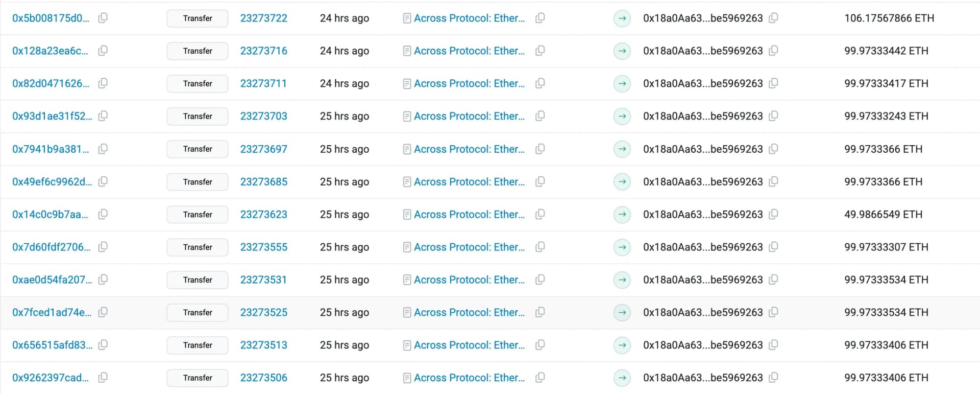This screenshot has width=980, height=394.
Task: Copy transaction hash 0x14c0c9b7aa
Action: click(x=103, y=214)
